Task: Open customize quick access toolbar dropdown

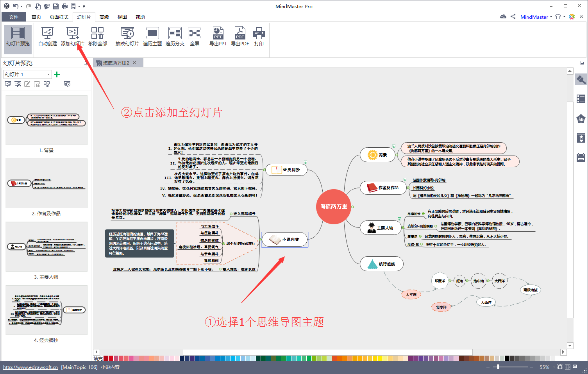Action: pyautogui.click(x=84, y=6)
